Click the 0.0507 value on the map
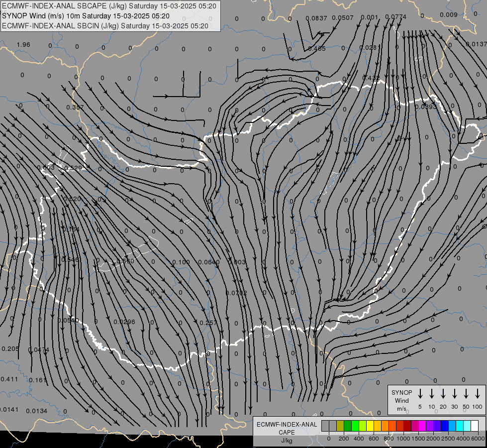 (343, 18)
